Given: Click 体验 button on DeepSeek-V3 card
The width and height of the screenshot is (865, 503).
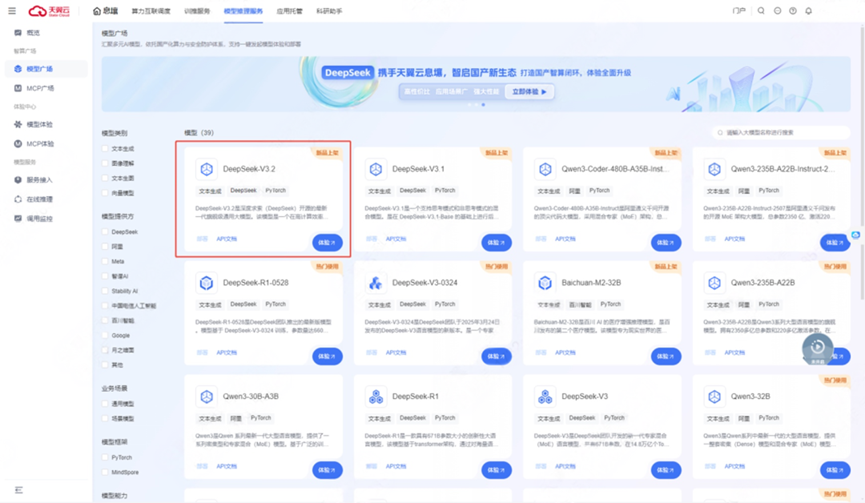Looking at the screenshot, I should click(666, 470).
